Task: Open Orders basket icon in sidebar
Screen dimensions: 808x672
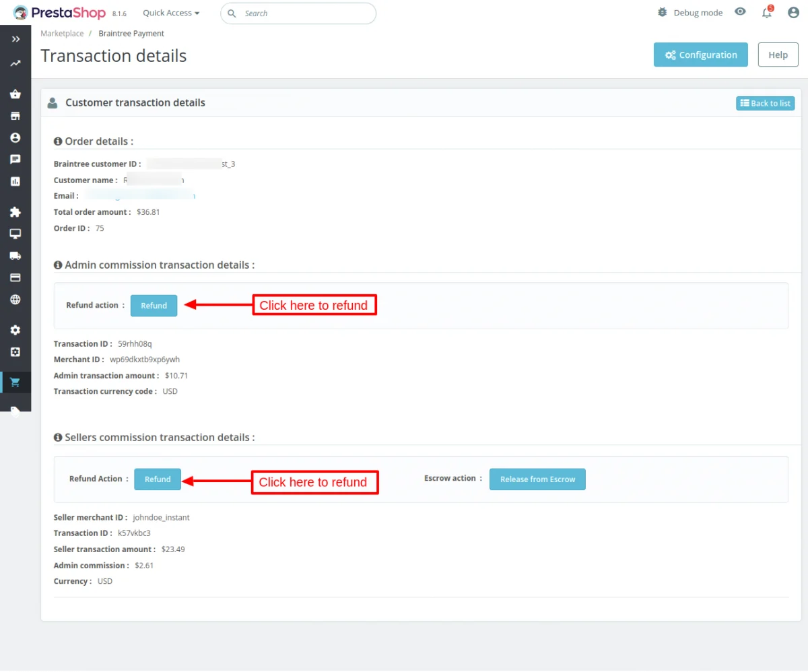Action: (15, 94)
